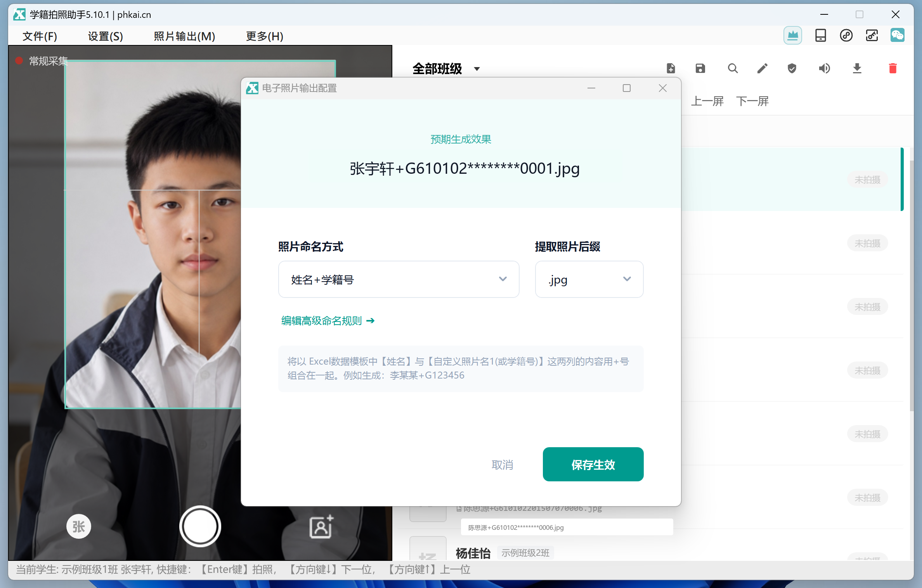Screen dimensions: 922x588
Task: Click the 陈思源+G610102********0006.jpg filename field
Action: coord(567,527)
